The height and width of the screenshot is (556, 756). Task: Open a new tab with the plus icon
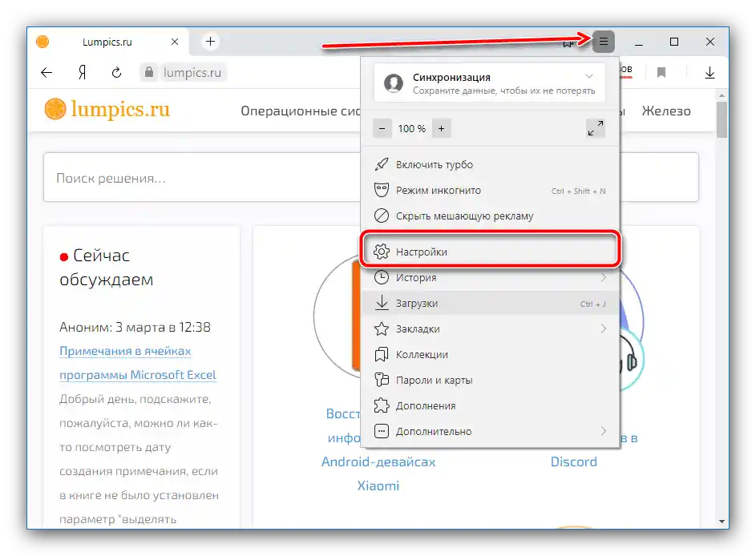click(209, 42)
